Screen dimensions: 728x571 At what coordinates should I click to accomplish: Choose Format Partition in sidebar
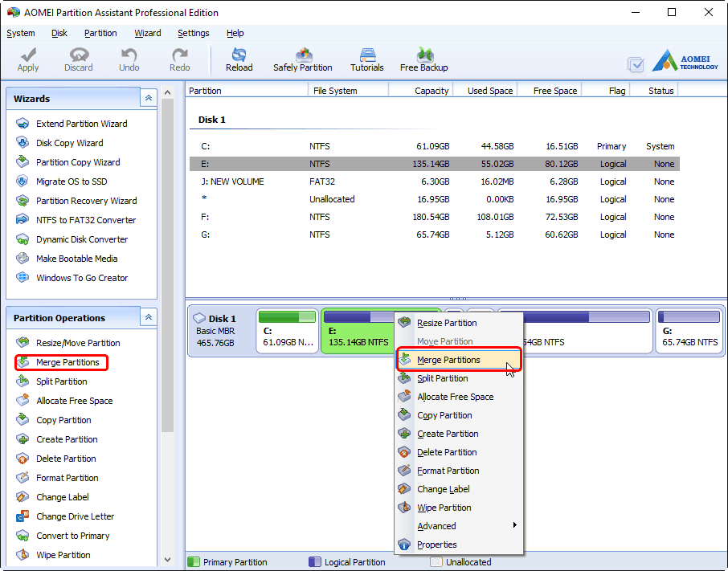coord(57,478)
